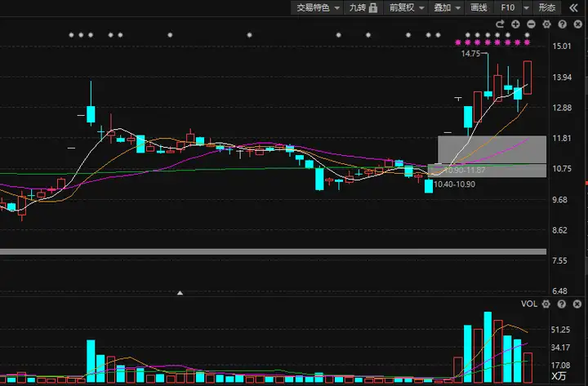Click the lock icon beside 九转

click(373, 7)
